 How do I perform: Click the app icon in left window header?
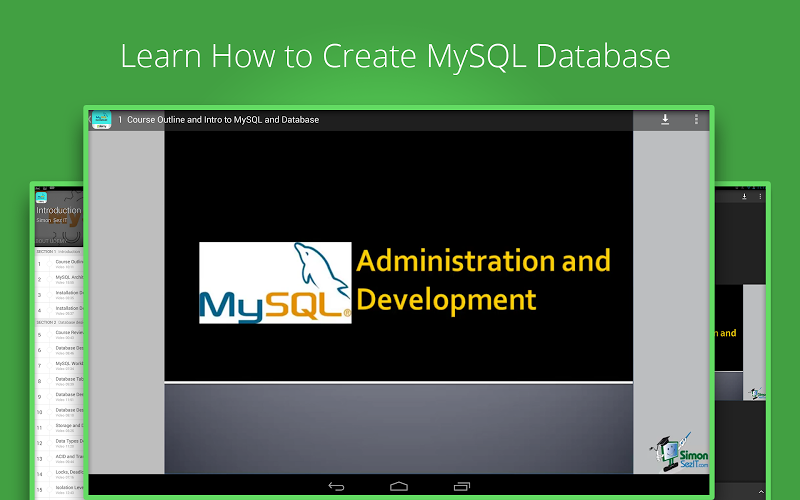41,197
